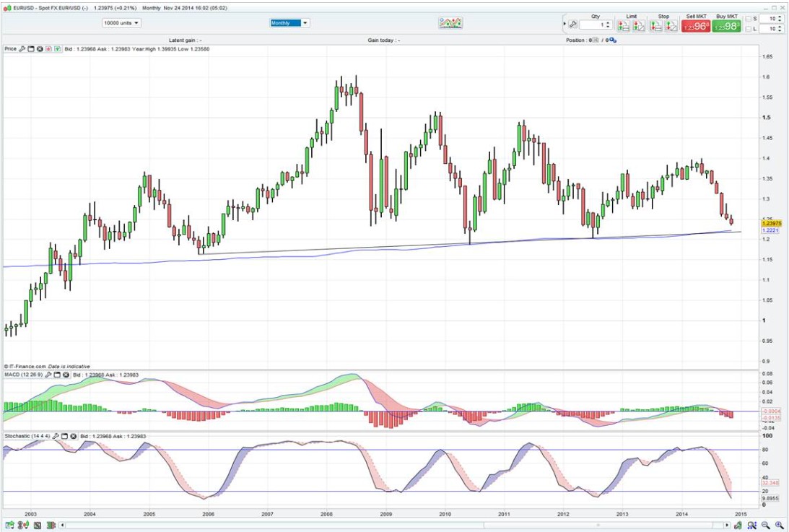This screenshot has width=789, height=532.
Task: Click the left icon under Limit label
Action: (x=624, y=25)
